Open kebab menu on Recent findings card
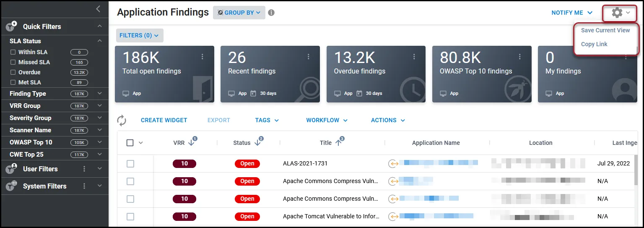Screen dimensions: 644x228 tap(308, 57)
